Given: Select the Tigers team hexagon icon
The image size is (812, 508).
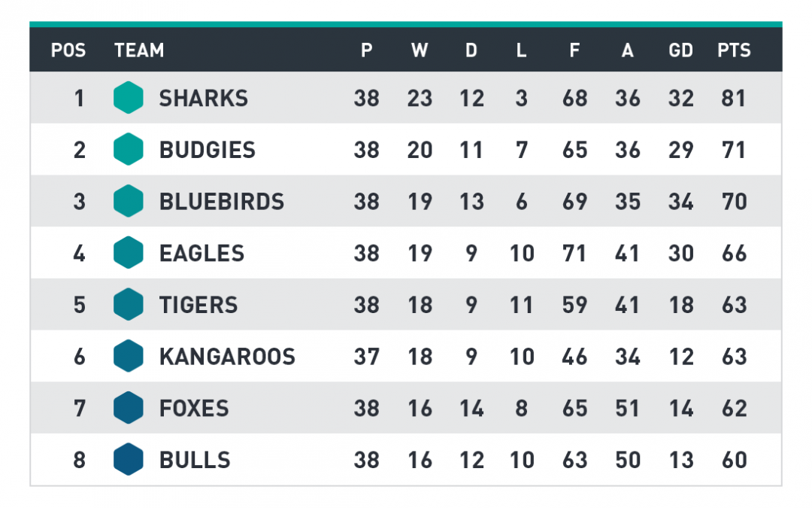Looking at the screenshot, I should click(129, 304).
